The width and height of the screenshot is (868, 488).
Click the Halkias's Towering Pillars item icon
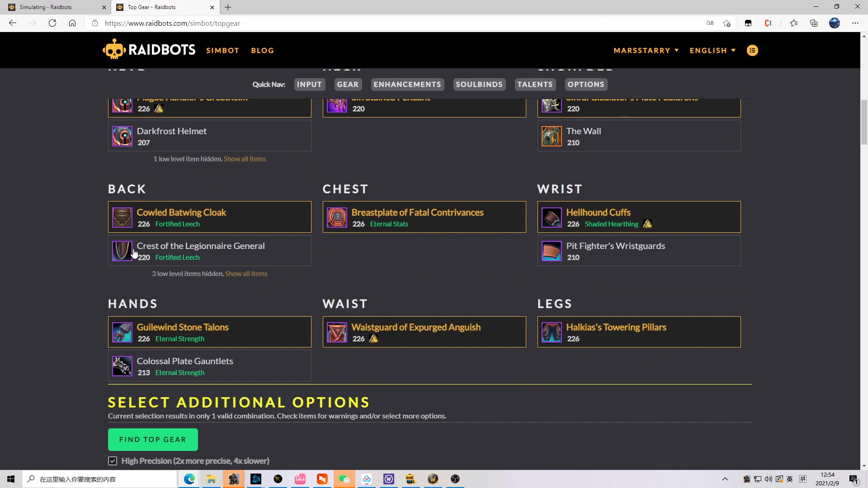[x=551, y=332]
